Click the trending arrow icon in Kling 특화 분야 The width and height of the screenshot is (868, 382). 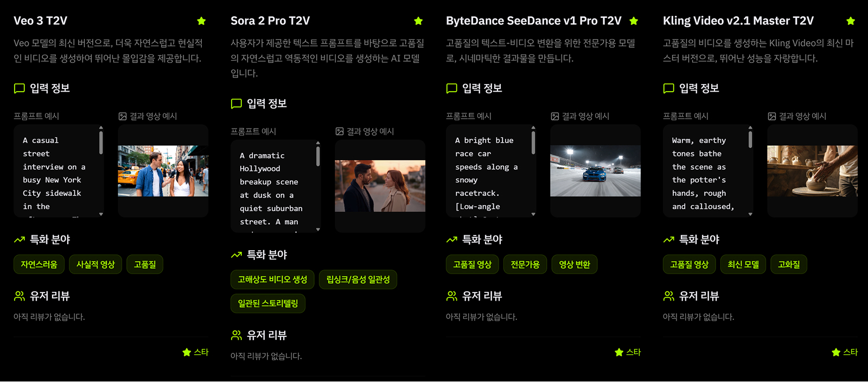coord(669,239)
